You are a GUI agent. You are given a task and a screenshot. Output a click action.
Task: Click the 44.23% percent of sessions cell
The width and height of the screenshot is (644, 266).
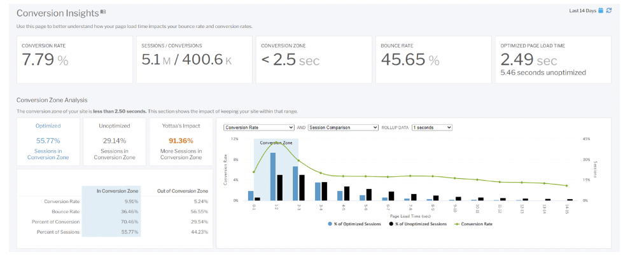click(x=200, y=232)
